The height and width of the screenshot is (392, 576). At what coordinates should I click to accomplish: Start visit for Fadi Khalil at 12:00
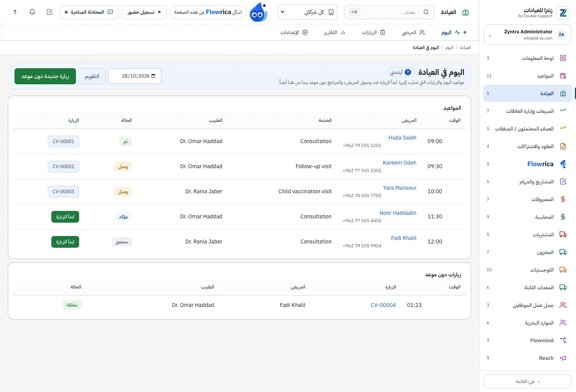(x=65, y=242)
